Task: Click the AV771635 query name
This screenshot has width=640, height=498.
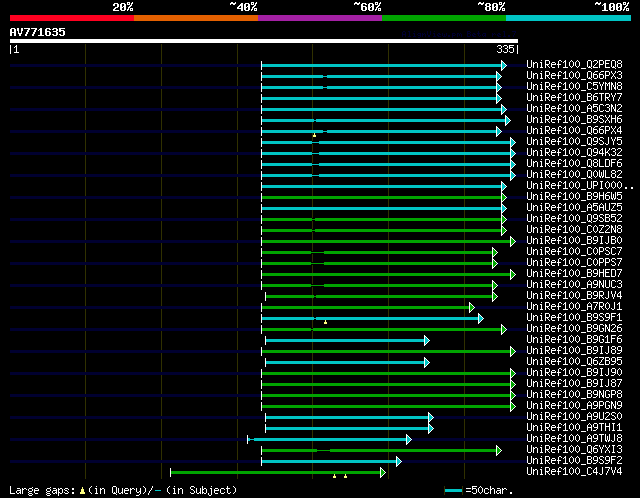Action: click(x=38, y=32)
